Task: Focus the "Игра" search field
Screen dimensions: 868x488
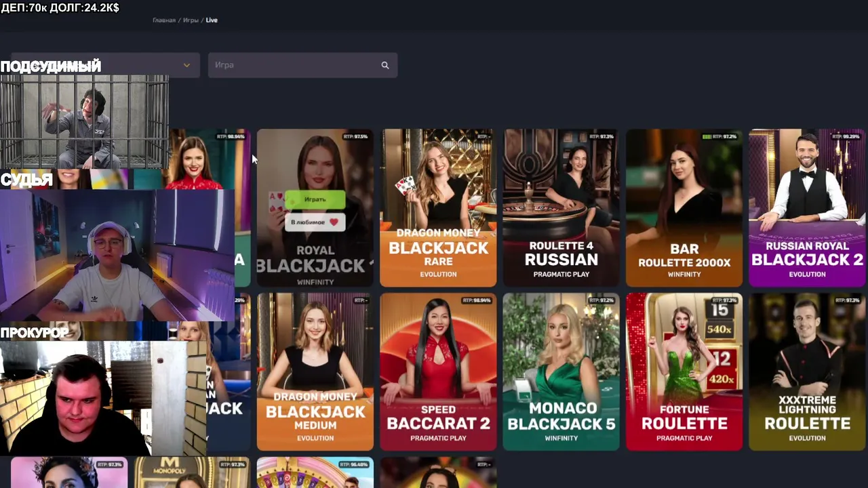Action: click(302, 65)
